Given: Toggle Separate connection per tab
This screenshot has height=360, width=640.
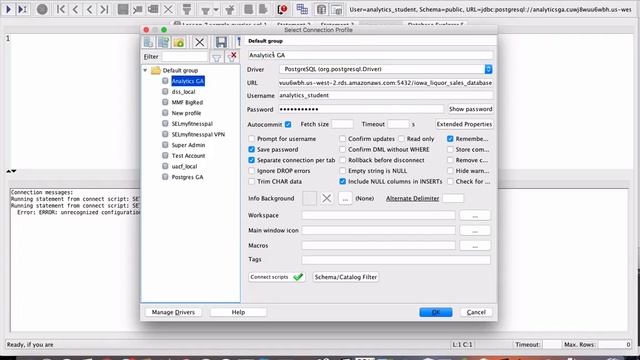Looking at the screenshot, I should pyautogui.click(x=251, y=160).
